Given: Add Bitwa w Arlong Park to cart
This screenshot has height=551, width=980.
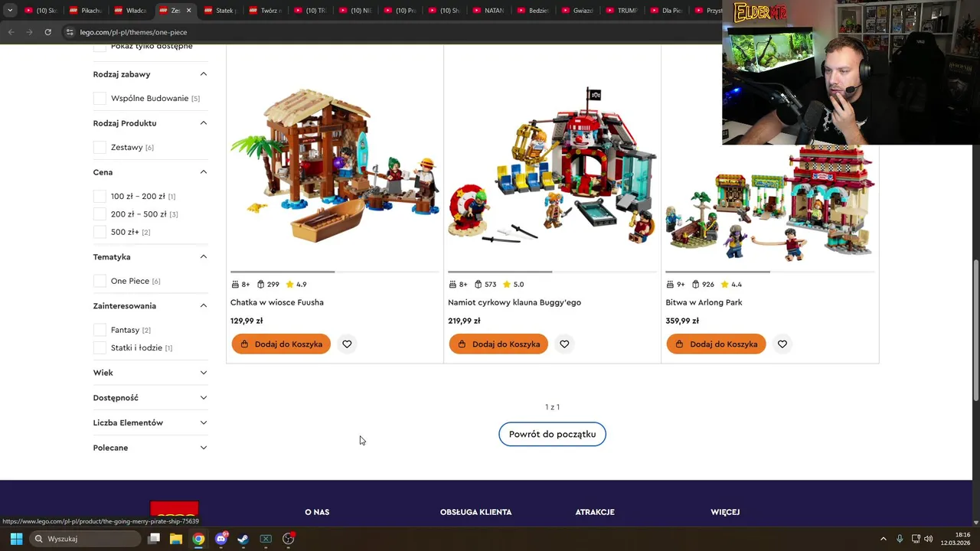Looking at the screenshot, I should click(716, 344).
